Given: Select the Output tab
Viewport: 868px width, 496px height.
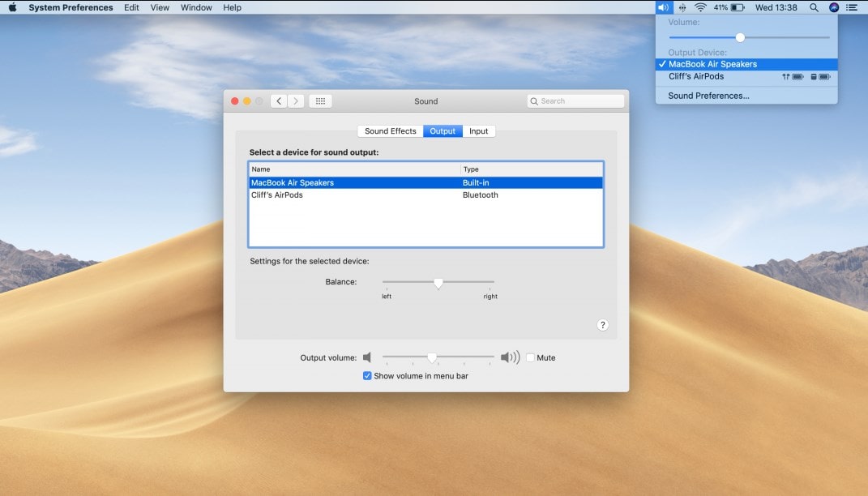Looking at the screenshot, I should click(x=443, y=131).
